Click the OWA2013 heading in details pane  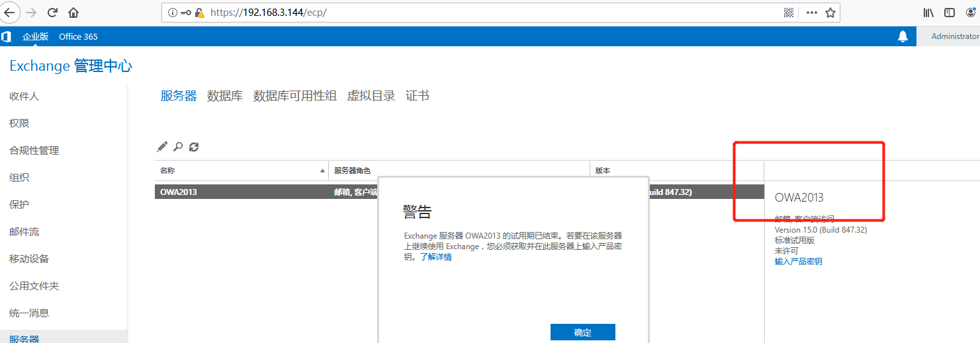799,197
